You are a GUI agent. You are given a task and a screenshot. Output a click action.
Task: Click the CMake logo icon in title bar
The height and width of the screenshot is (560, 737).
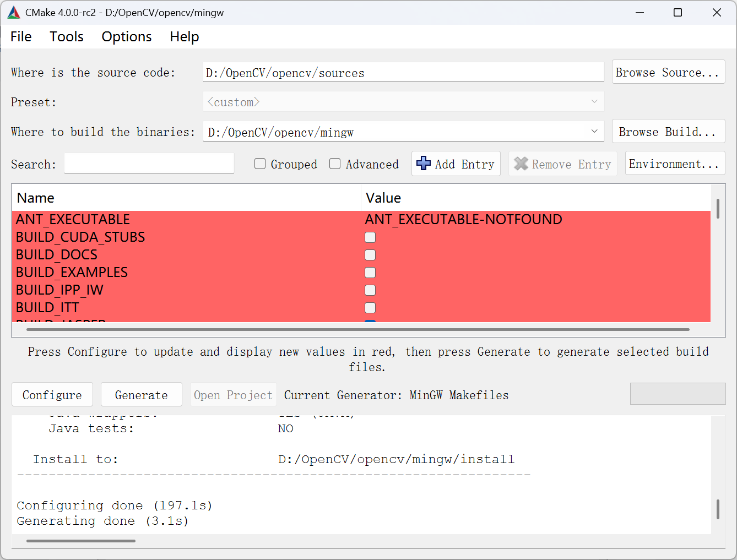14,12
